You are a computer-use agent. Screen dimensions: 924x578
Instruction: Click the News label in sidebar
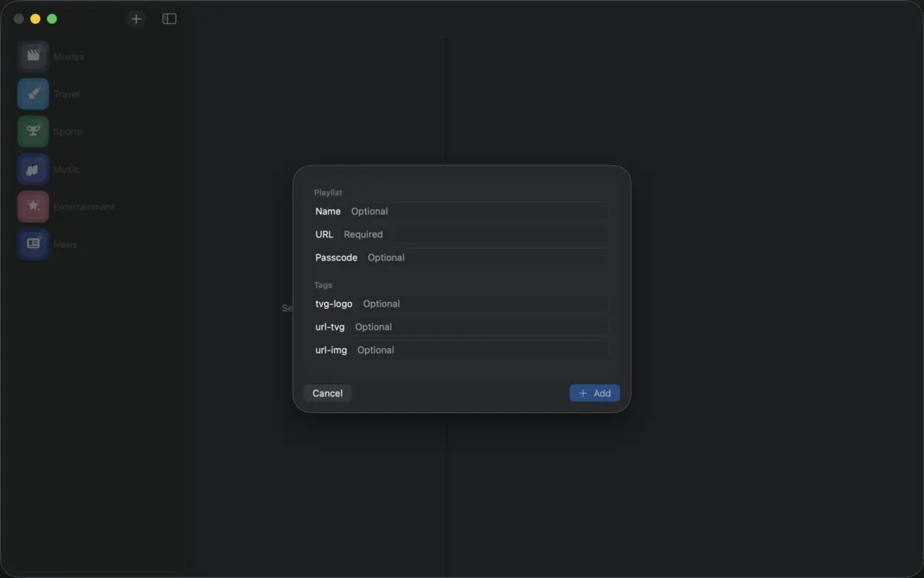pyautogui.click(x=65, y=244)
